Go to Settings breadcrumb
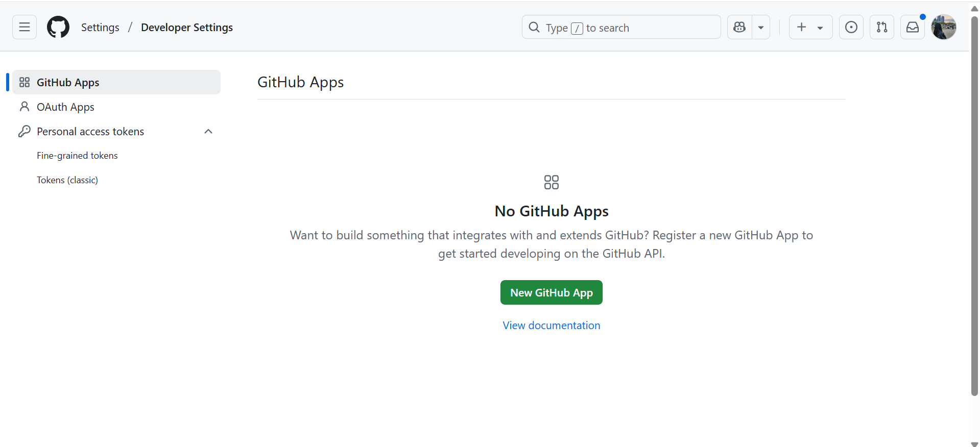The height and width of the screenshot is (447, 980). (100, 28)
